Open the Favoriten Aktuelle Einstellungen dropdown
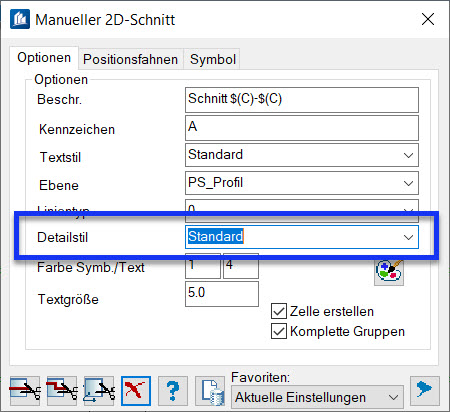The image size is (450, 412). click(x=317, y=397)
